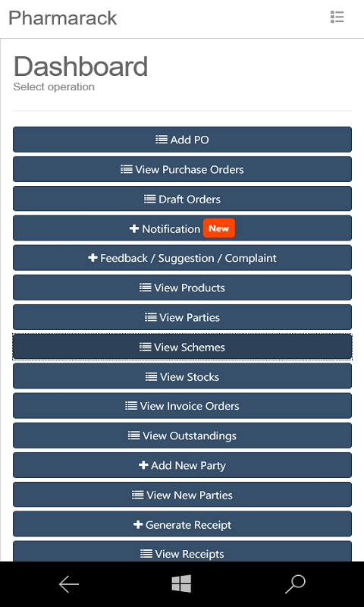Select View Parties button
Viewport: 364px width, 607px height.
coord(182,317)
